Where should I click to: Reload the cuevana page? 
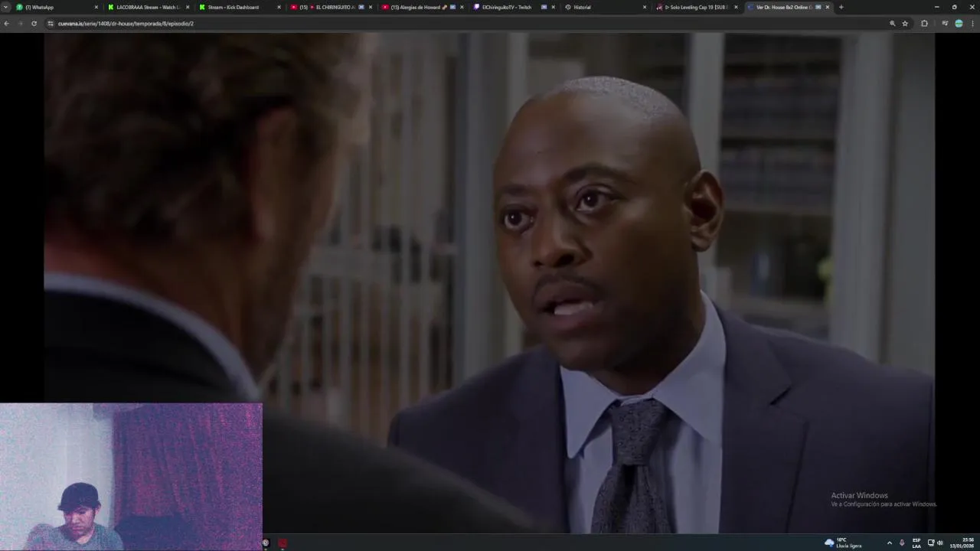point(34,24)
